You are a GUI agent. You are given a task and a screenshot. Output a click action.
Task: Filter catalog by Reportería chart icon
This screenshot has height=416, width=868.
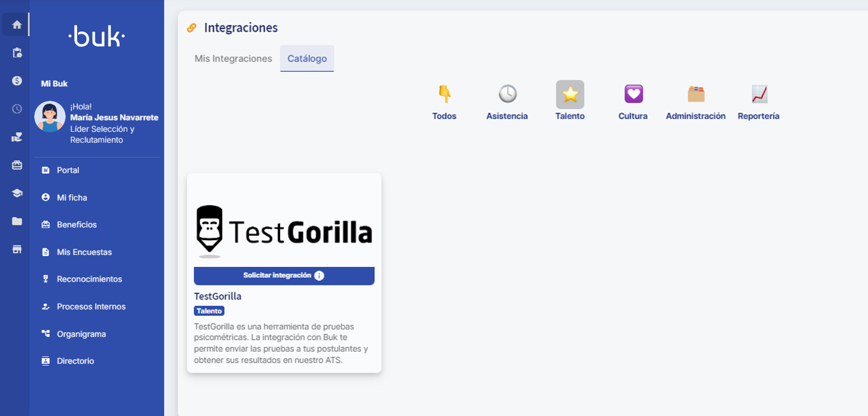[759, 94]
